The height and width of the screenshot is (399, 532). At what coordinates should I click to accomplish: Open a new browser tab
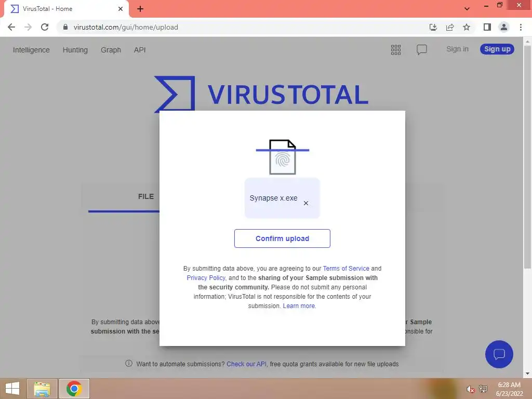pos(140,9)
